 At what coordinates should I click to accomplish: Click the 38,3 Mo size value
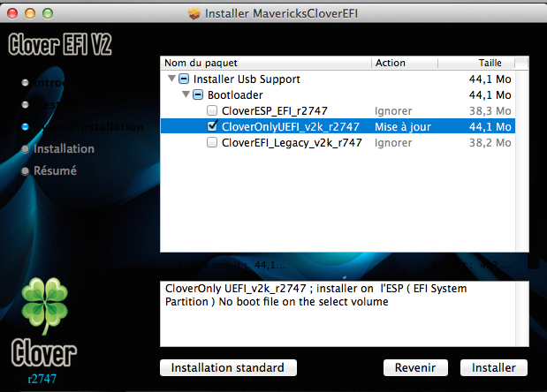tap(490, 111)
